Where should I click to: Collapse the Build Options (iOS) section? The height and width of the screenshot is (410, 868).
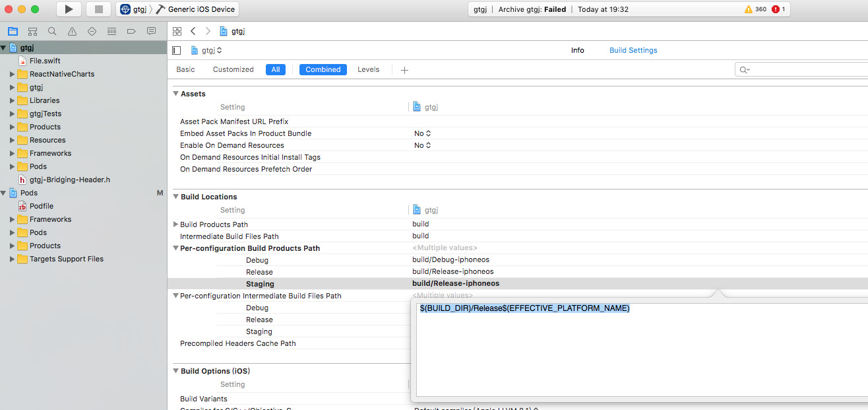click(x=176, y=371)
